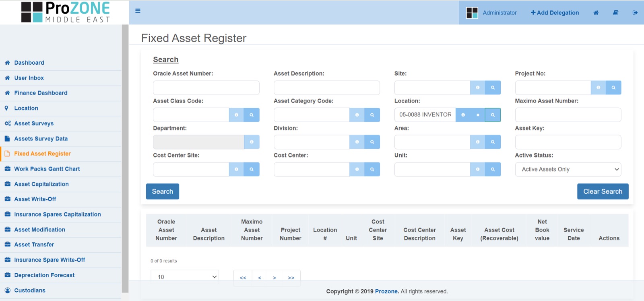This screenshot has width=644, height=301.
Task: Click the Site field search icon
Action: click(x=493, y=88)
